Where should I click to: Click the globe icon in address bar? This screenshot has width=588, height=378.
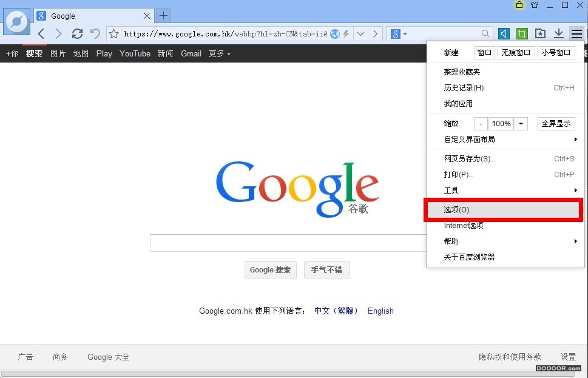[x=335, y=34]
